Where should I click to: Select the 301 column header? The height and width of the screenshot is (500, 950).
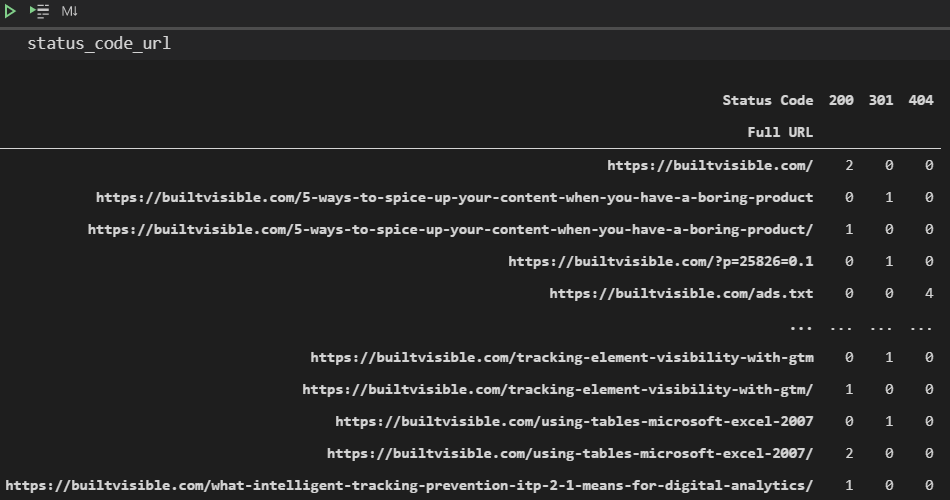(x=881, y=101)
